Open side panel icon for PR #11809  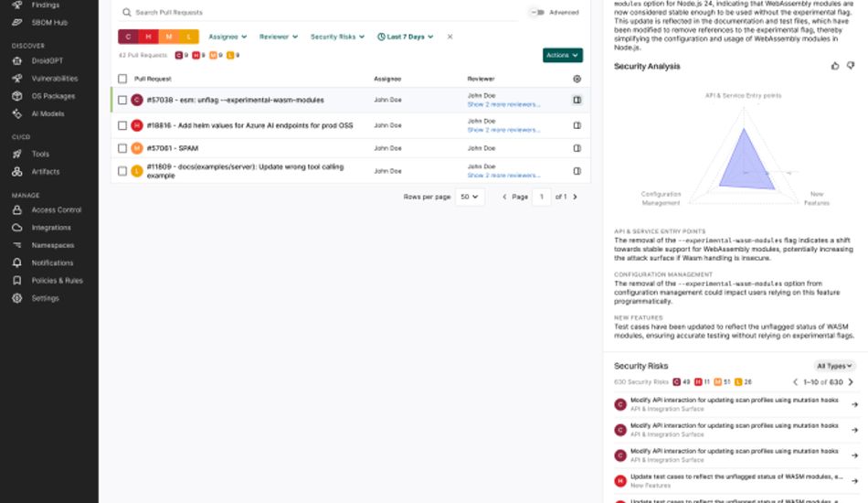(577, 171)
